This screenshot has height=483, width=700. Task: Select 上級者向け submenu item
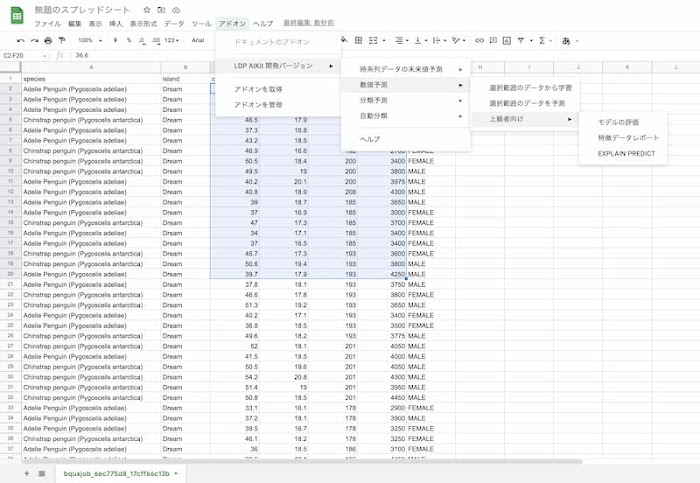(x=525, y=119)
